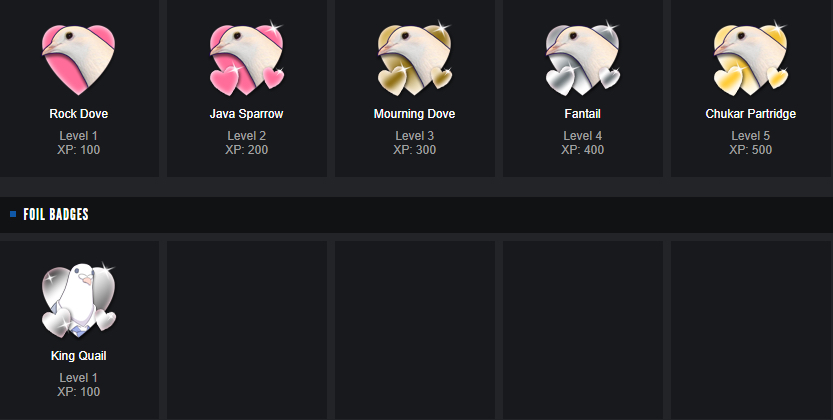Screen dimensions: 833x420
Task: Open the King Quail foil badge icon
Action: click(x=79, y=301)
